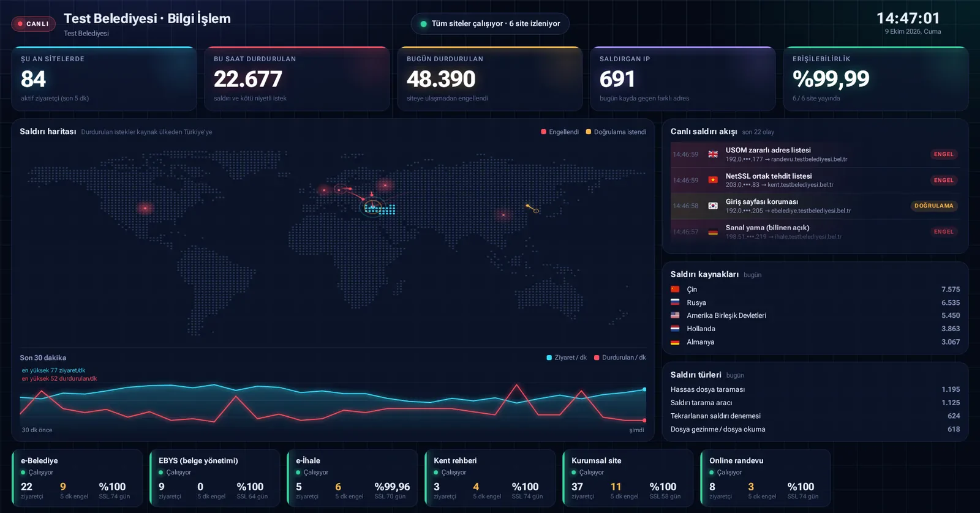Click the Doğrulama istendi yellow legend swatch
Screen dimensions: 980x513
click(x=589, y=132)
